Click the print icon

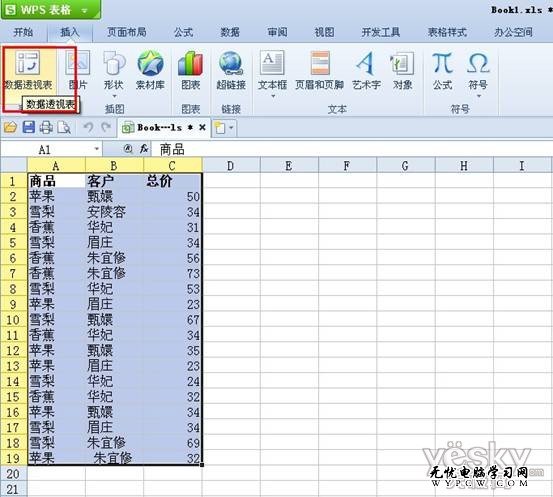[x=46, y=127]
